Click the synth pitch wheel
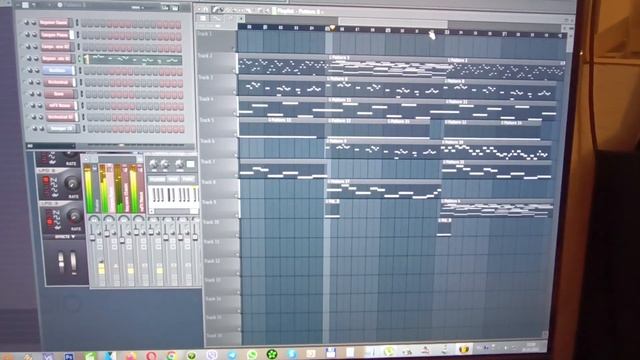This screenshot has width=640, height=360. point(61,262)
